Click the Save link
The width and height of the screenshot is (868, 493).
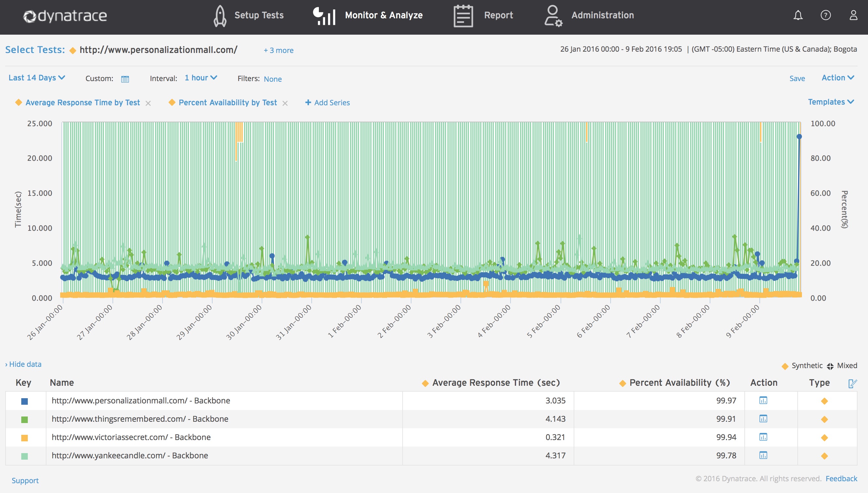(797, 78)
